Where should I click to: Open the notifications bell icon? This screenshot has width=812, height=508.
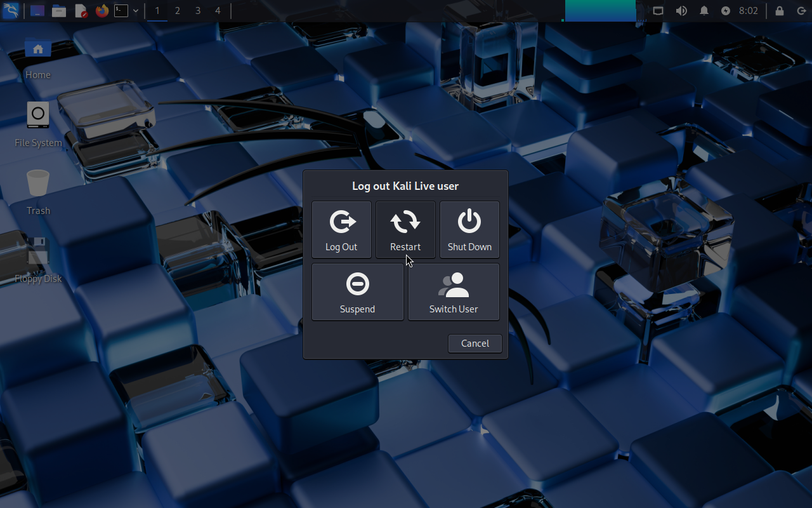tap(704, 11)
